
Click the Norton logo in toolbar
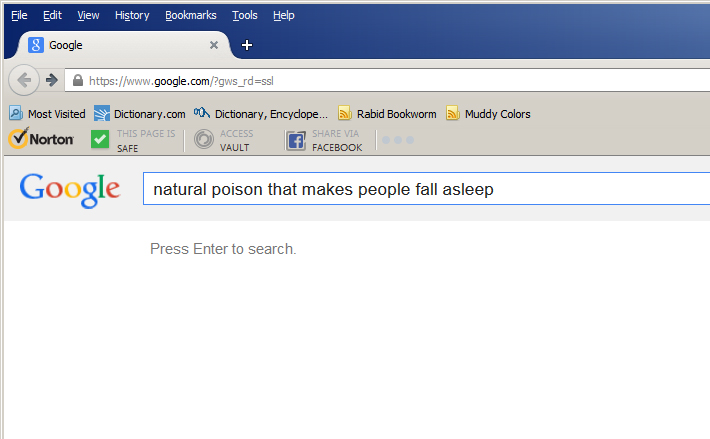tap(41, 140)
